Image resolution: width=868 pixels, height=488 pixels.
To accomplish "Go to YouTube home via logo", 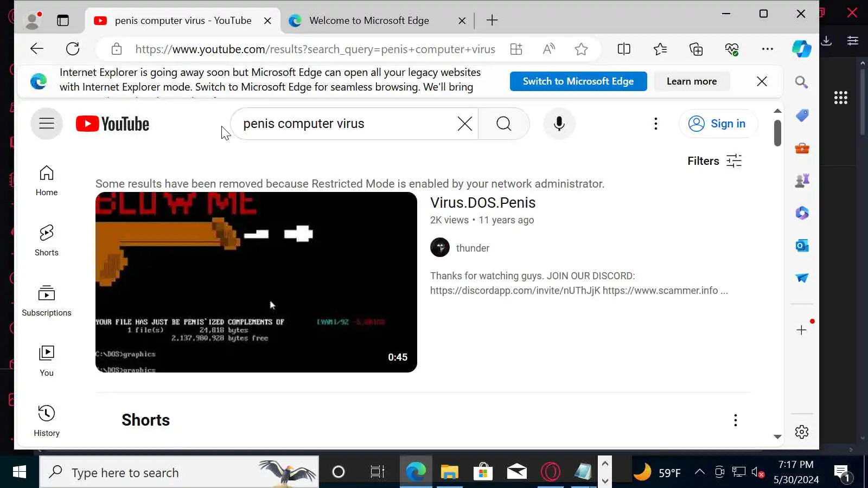I will [x=112, y=124].
